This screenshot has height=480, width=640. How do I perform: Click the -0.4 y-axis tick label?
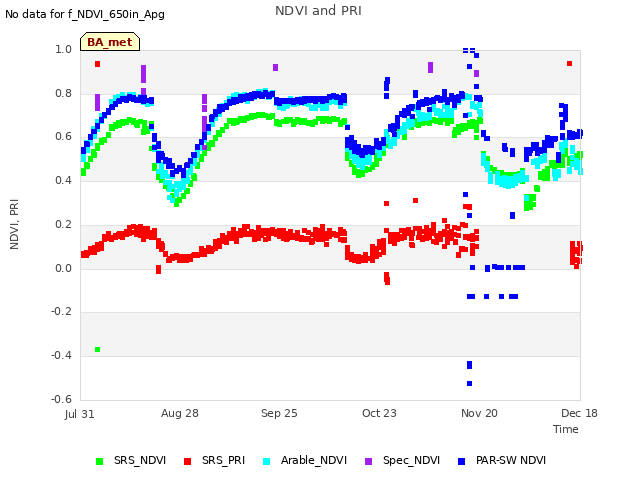[x=61, y=356]
